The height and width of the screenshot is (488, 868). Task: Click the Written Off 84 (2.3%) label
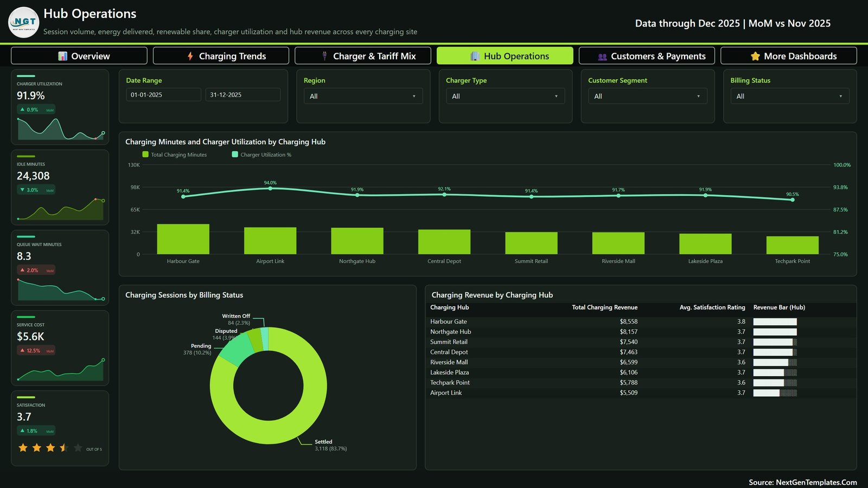click(236, 319)
